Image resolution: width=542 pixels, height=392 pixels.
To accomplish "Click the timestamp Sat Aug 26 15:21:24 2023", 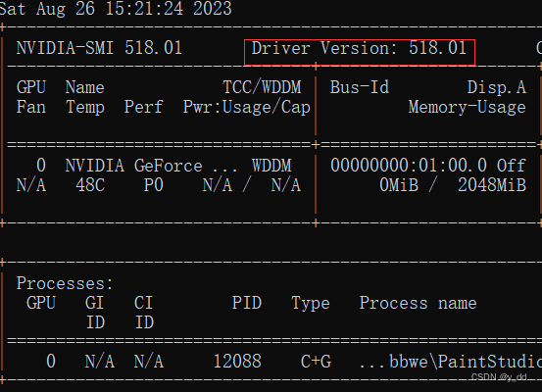I will [x=116, y=8].
